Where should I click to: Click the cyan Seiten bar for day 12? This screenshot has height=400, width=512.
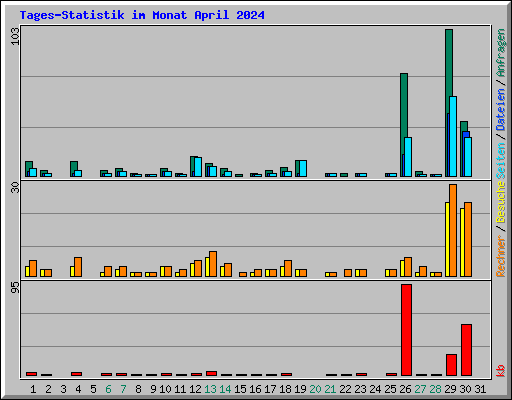click(198, 167)
